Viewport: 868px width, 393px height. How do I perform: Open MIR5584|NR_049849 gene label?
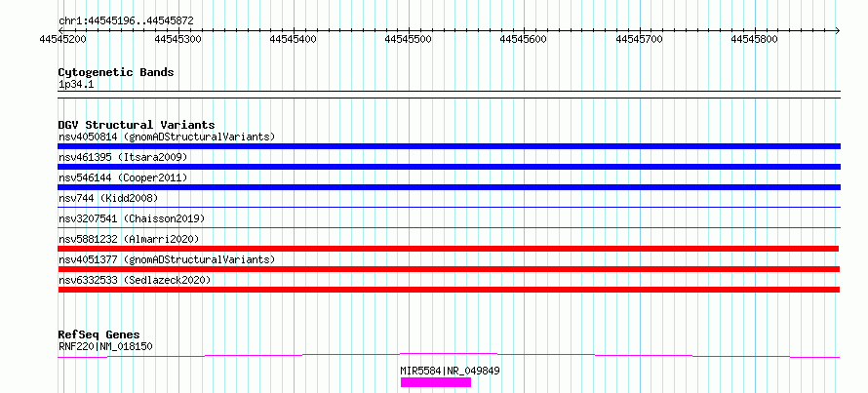[450, 371]
